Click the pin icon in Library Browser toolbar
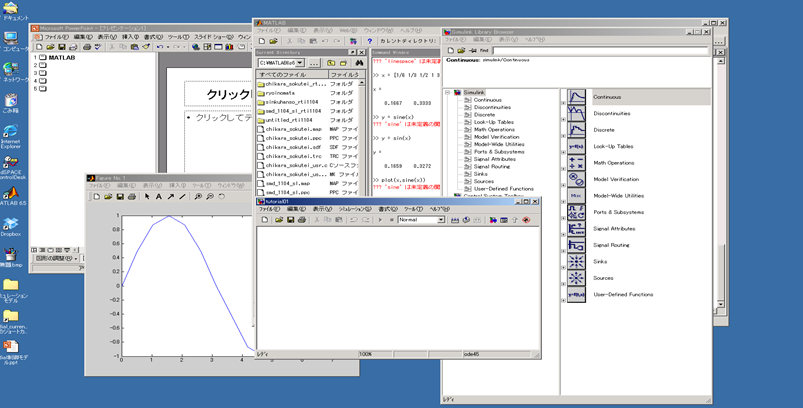 click(473, 51)
